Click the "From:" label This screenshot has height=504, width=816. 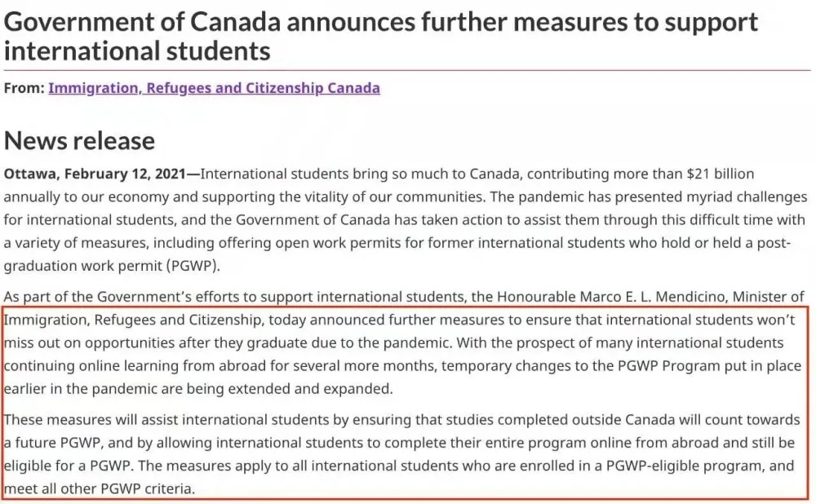click(24, 88)
